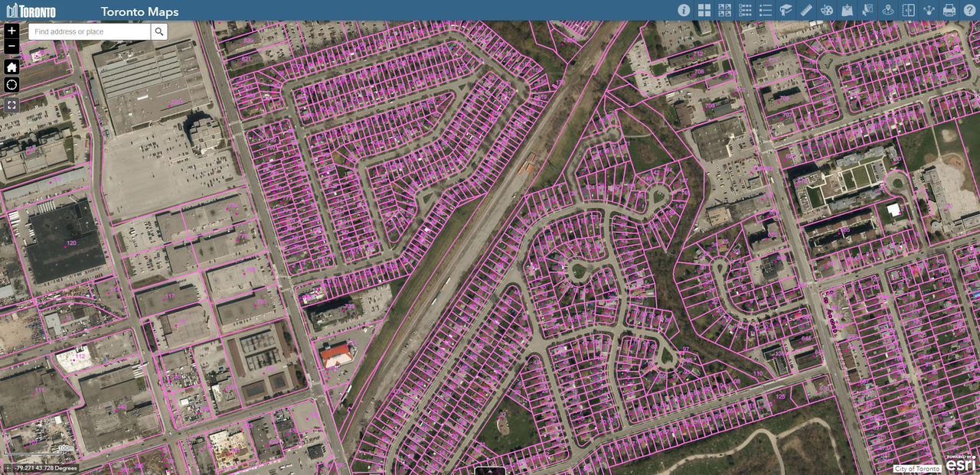Zoom out with the minus button

(x=11, y=47)
